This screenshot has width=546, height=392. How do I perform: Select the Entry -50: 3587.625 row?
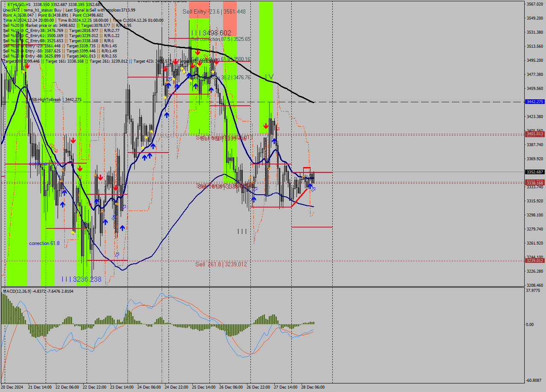click(x=60, y=51)
